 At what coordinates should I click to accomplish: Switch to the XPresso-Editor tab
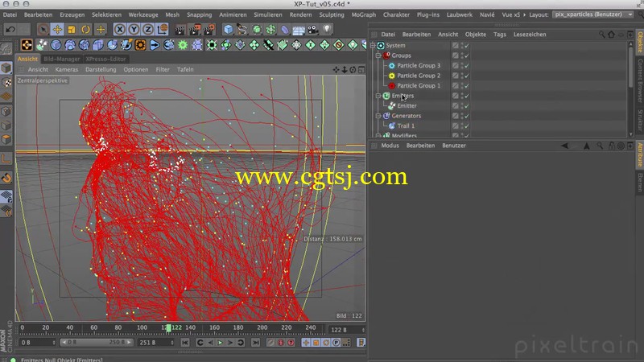105,59
